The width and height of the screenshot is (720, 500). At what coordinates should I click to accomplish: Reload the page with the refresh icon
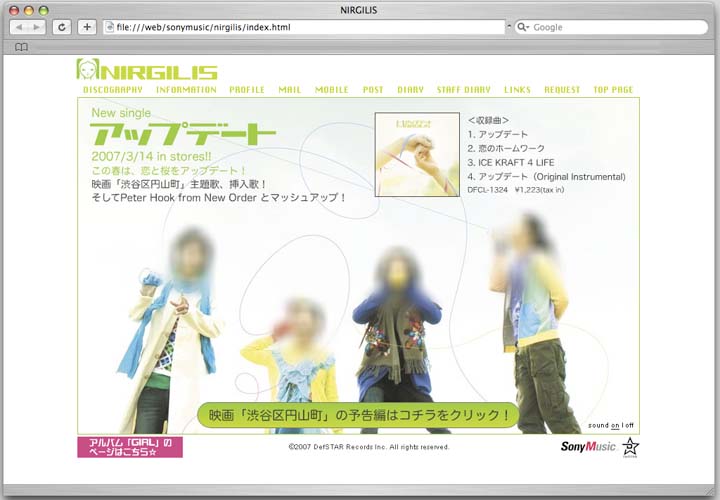click(x=62, y=27)
